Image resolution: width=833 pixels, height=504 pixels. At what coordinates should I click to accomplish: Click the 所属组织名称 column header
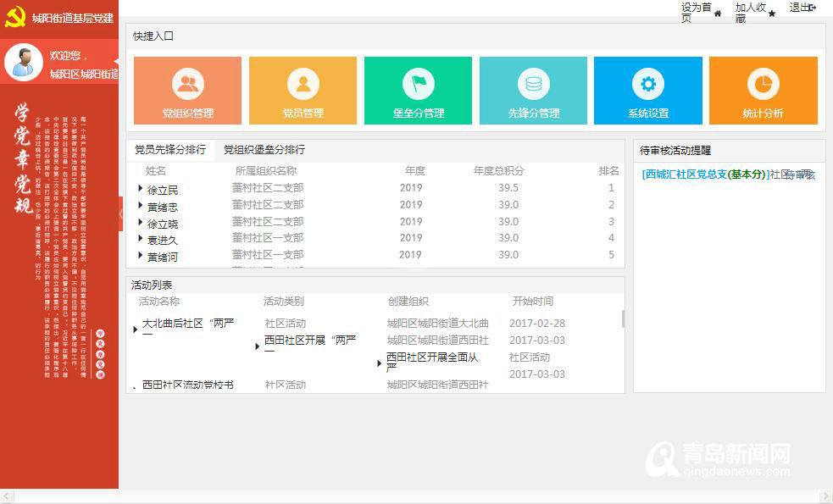click(x=266, y=170)
